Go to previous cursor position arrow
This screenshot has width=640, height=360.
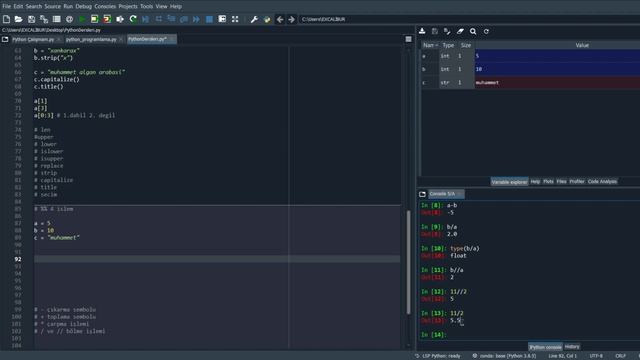click(280, 19)
